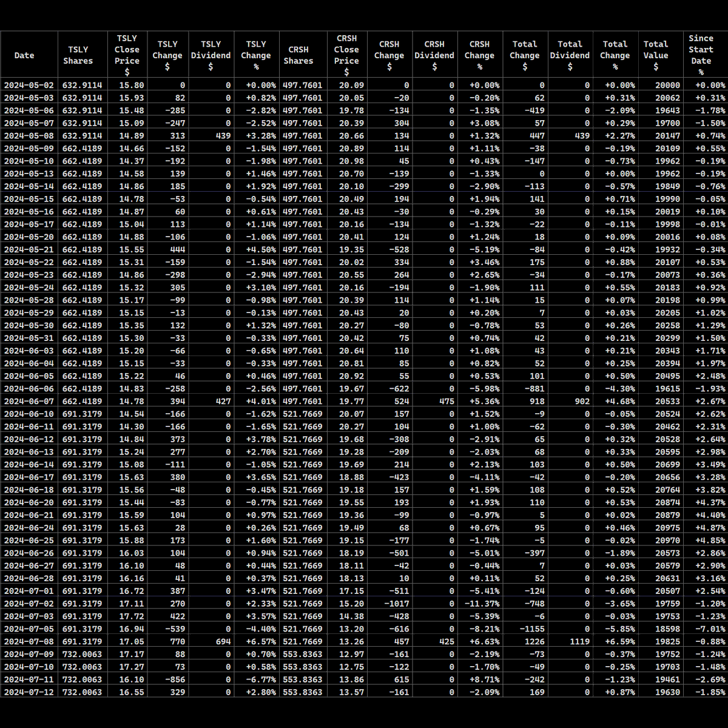This screenshot has height=728, width=728.
Task: Click CRSH close price 20.98
Action: [x=352, y=161]
